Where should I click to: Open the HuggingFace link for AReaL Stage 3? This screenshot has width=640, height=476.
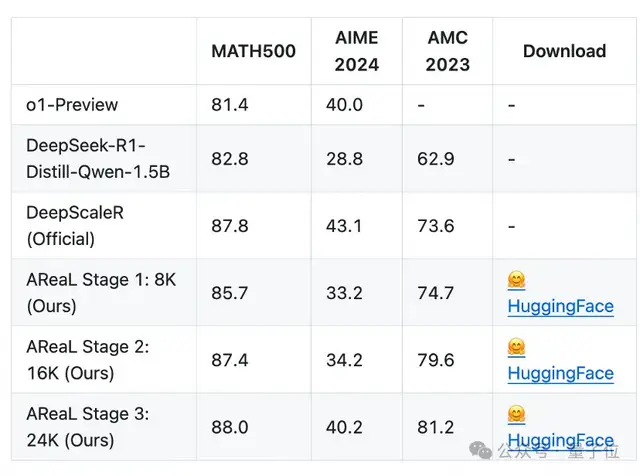[560, 440]
